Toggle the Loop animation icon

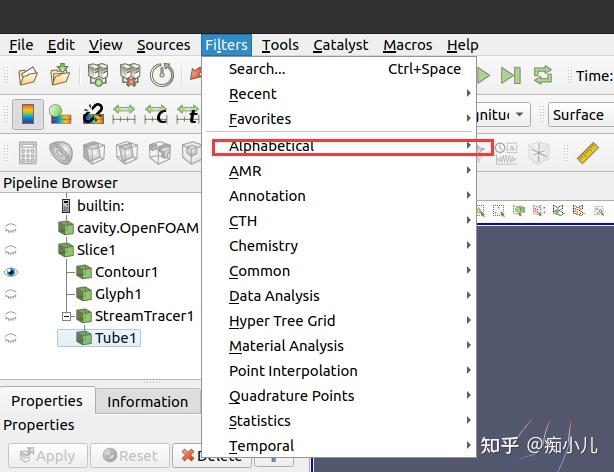click(x=543, y=75)
